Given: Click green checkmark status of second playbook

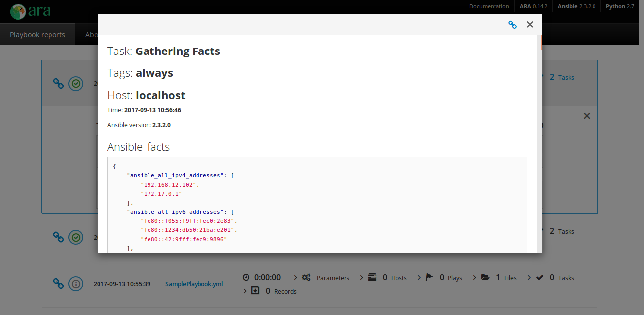Looking at the screenshot, I should (75, 237).
